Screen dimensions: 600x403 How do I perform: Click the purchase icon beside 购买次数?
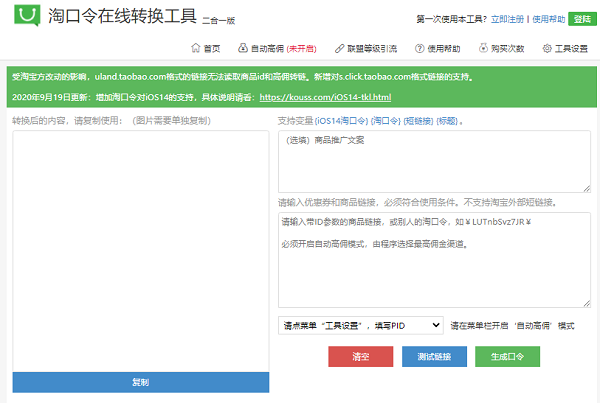pyautogui.click(x=484, y=48)
